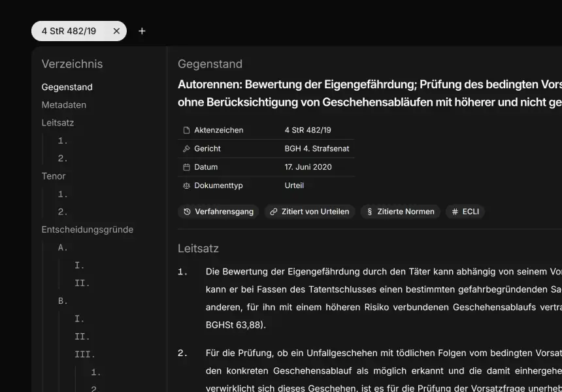Navigate to Metadaten section
The image size is (562, 392).
point(63,105)
